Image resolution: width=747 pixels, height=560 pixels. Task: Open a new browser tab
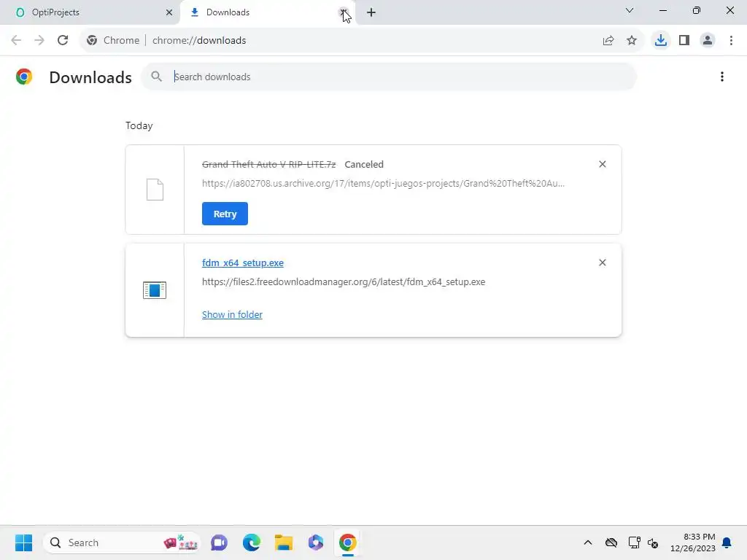pyautogui.click(x=371, y=12)
